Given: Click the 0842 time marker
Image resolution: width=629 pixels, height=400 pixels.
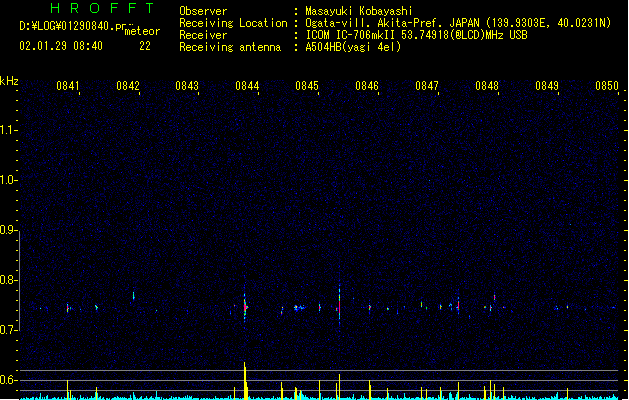Looking at the screenshot, I should (128, 86).
